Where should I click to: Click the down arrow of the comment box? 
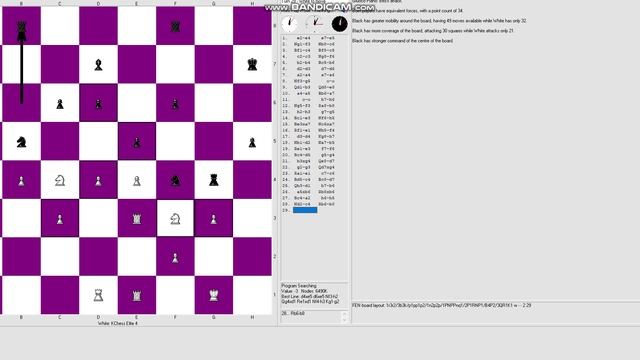click(x=344, y=320)
